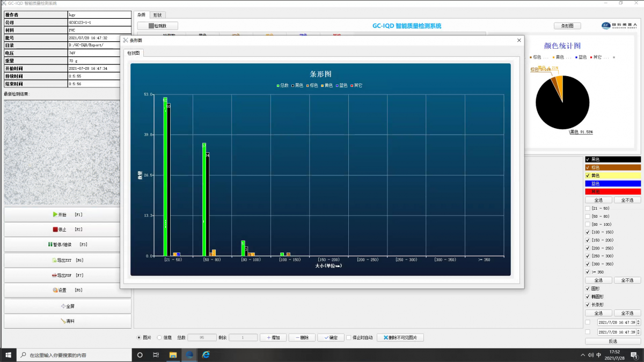Select the 柱状图 tab in dialog
This screenshot has width=644, height=362.
[134, 53]
